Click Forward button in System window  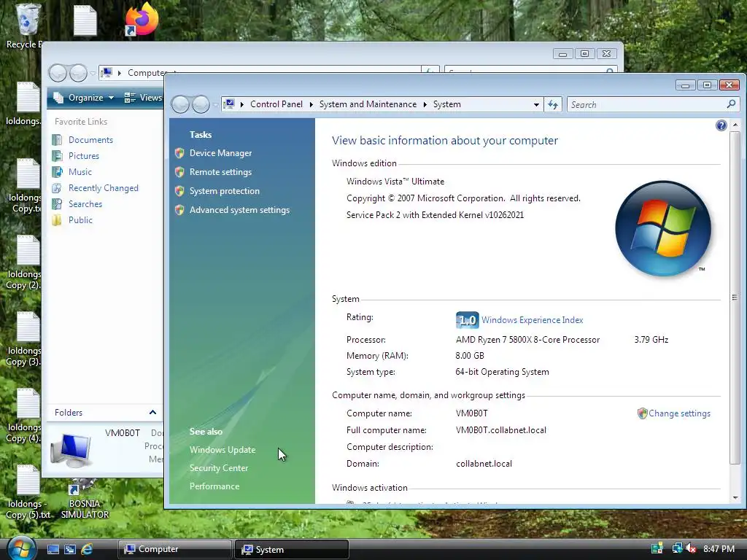pos(201,104)
